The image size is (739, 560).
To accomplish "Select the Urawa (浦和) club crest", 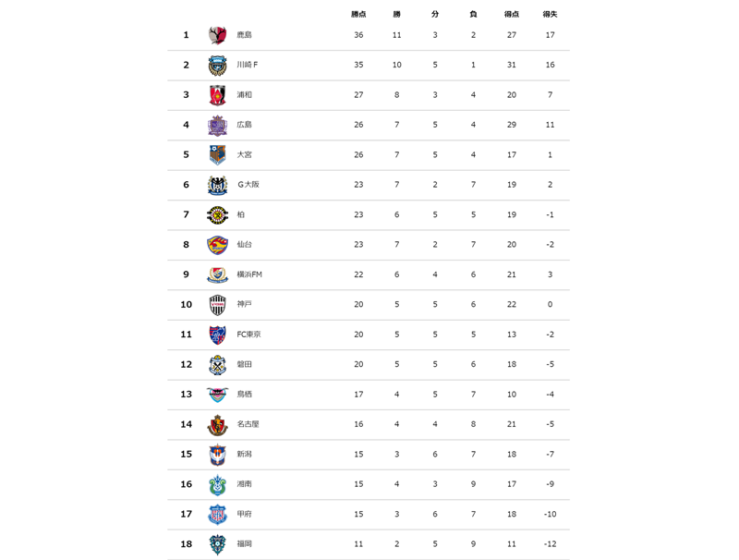I will click(217, 95).
